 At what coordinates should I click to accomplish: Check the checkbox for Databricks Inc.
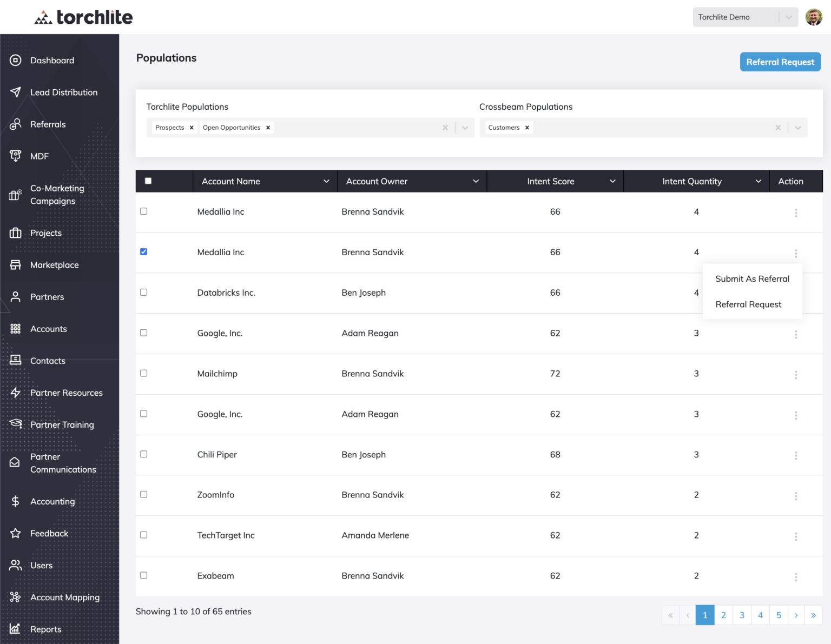pos(143,292)
